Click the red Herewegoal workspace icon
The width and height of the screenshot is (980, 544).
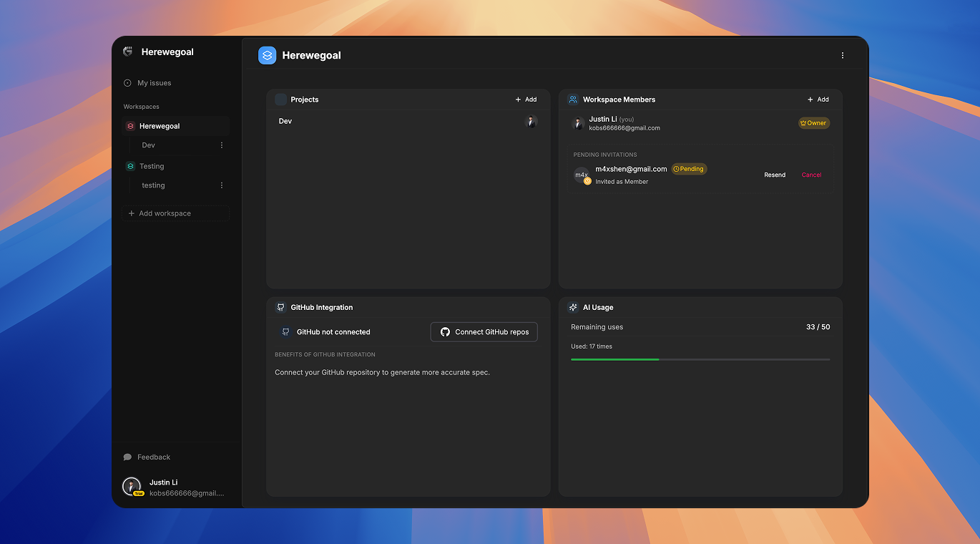tap(130, 126)
